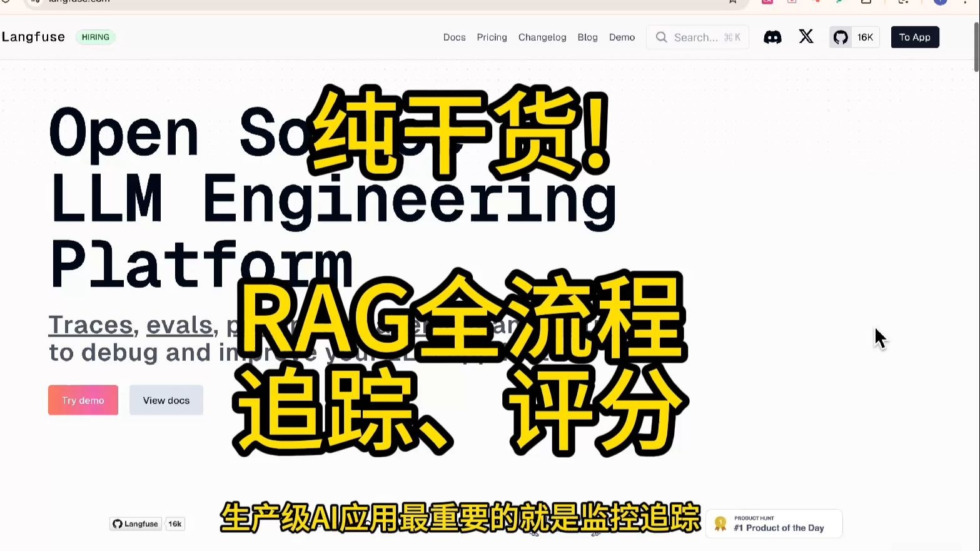Screen dimensions: 980x551
Task: Click the GitHub icon showing 16K stars
Action: tap(840, 37)
